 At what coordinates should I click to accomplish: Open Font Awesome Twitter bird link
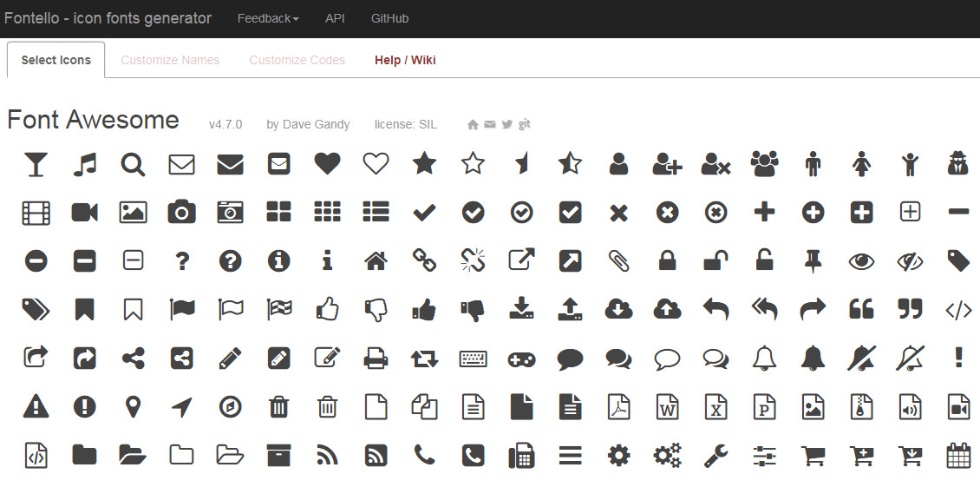[x=506, y=124]
